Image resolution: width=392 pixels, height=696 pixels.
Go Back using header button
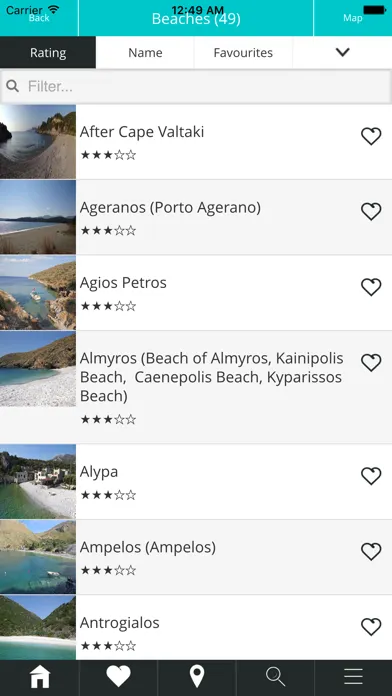tap(39, 18)
